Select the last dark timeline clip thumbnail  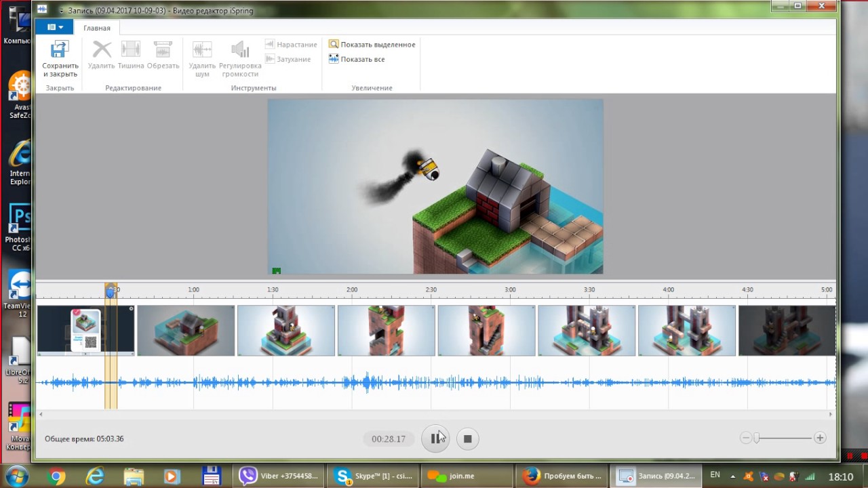787,330
